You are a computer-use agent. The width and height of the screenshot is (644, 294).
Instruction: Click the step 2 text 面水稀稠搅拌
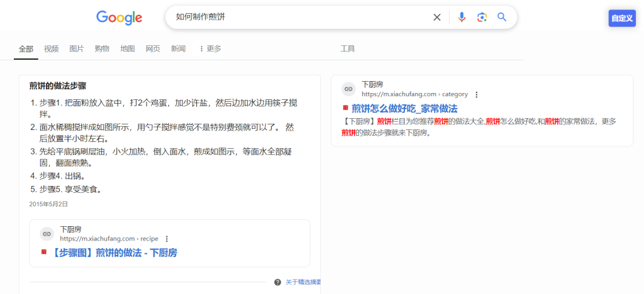pos(167,133)
